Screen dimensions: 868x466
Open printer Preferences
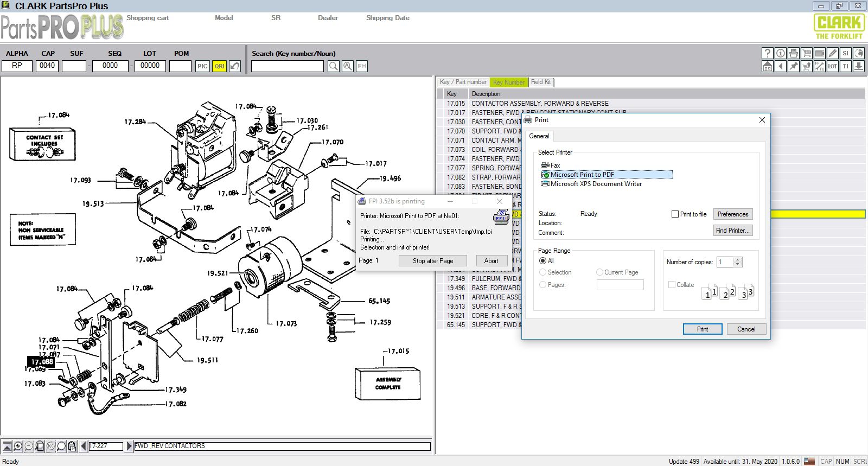pos(732,214)
